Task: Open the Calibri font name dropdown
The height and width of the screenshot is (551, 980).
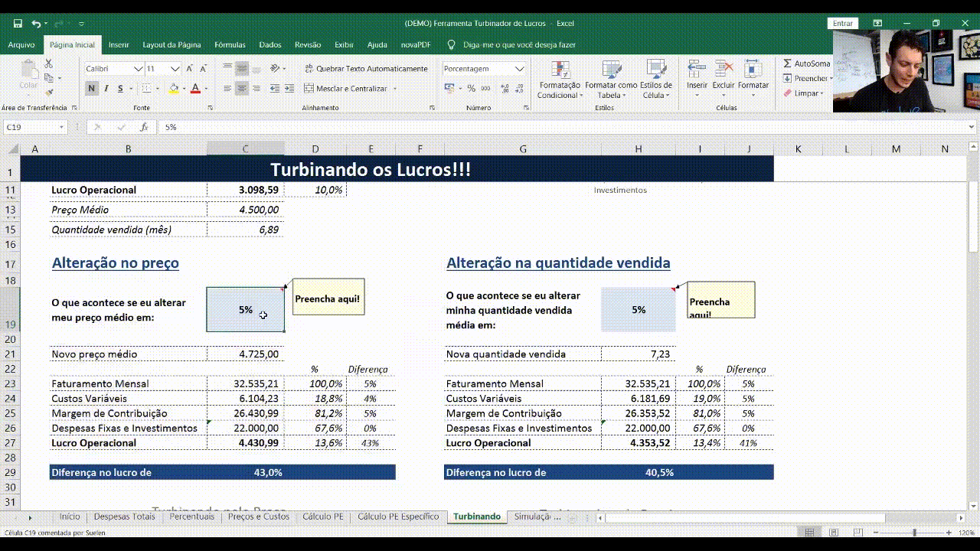Action: 138,69
